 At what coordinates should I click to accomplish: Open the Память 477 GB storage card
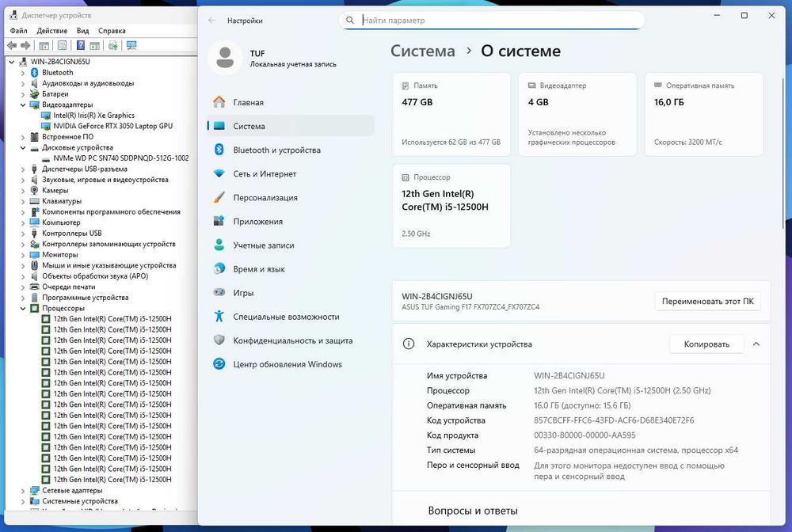pyautogui.click(x=451, y=114)
